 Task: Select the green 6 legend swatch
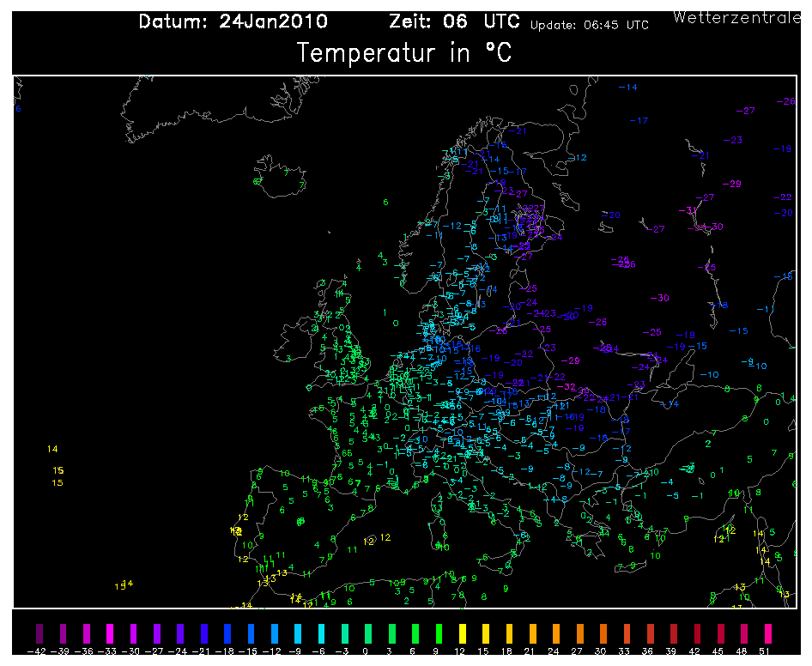tap(415, 633)
